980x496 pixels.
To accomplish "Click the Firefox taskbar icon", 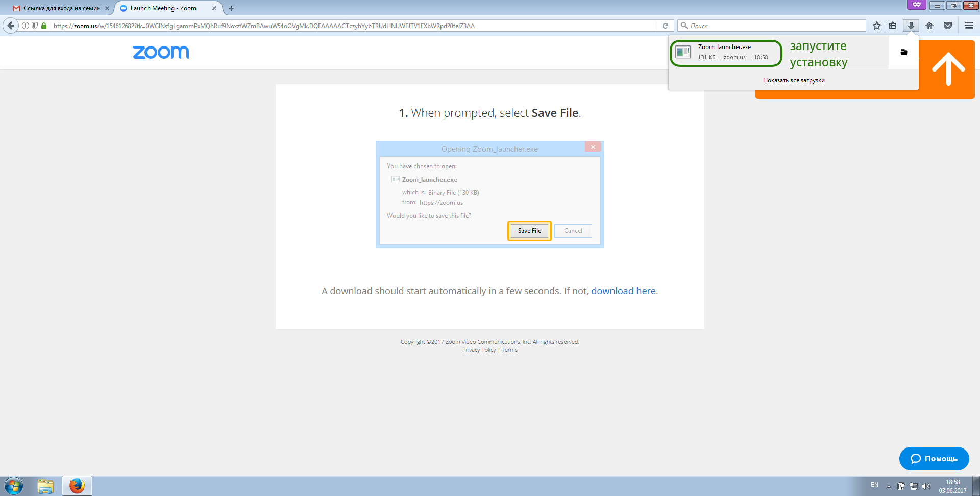I will (x=77, y=486).
